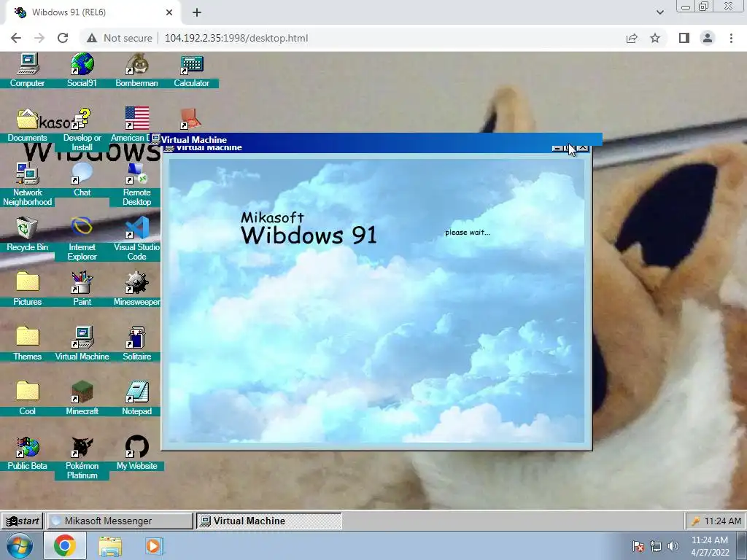Open the Cool folder
The width and height of the screenshot is (747, 560).
coord(27,398)
